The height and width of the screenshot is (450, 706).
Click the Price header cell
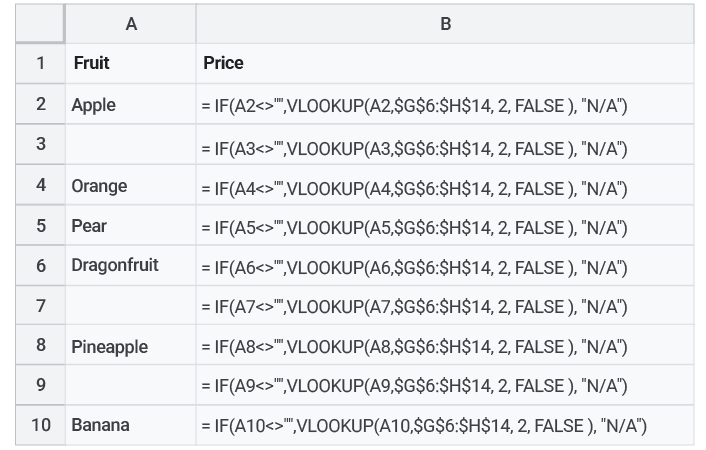pos(445,64)
